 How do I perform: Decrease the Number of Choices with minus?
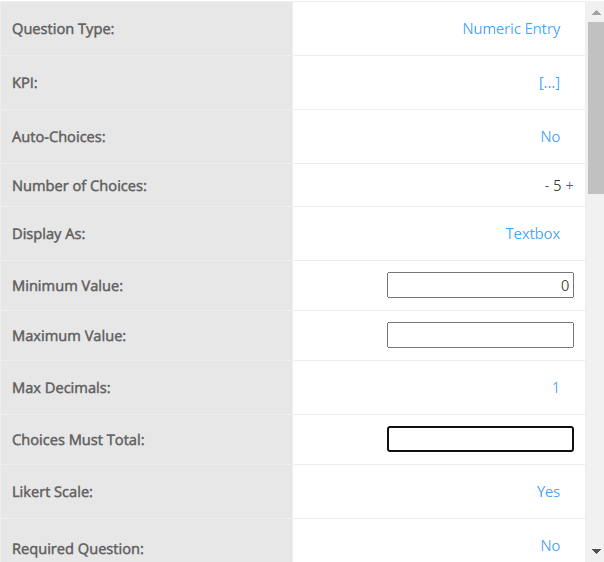(x=546, y=186)
